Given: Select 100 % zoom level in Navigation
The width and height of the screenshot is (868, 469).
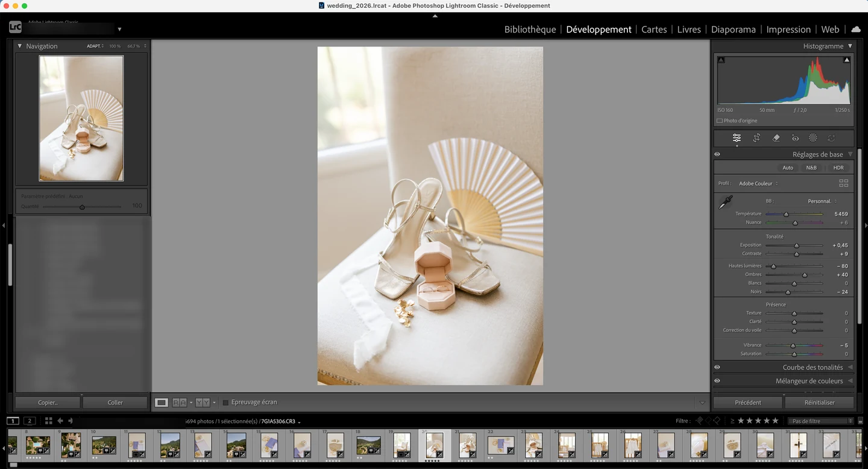Looking at the screenshot, I should click(115, 46).
